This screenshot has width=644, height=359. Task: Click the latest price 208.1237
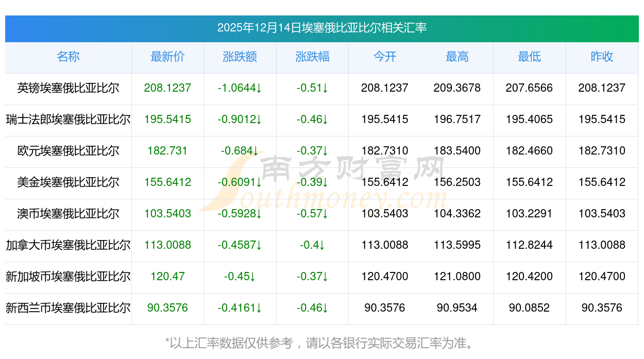click(167, 88)
